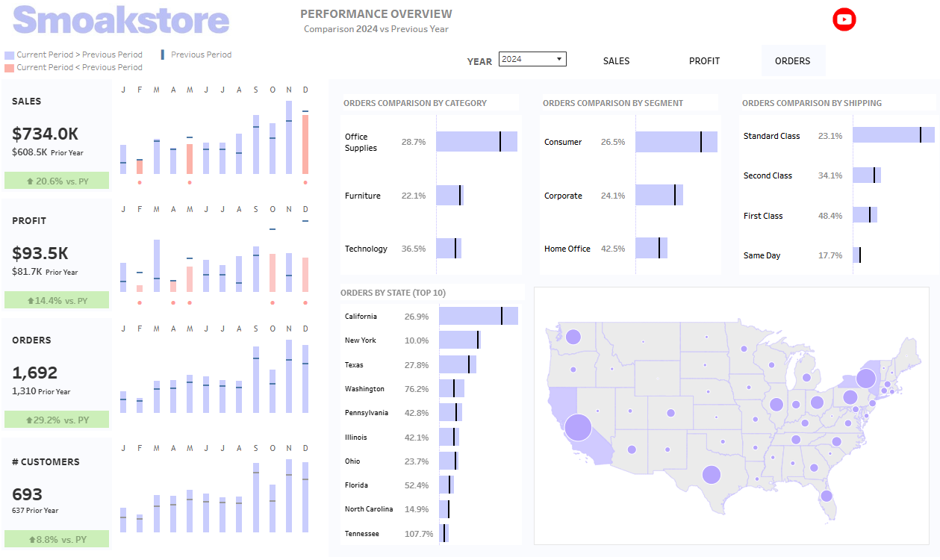The image size is (940, 560).
Task: Click the 42.5% value for Home Office
Action: pos(613,249)
